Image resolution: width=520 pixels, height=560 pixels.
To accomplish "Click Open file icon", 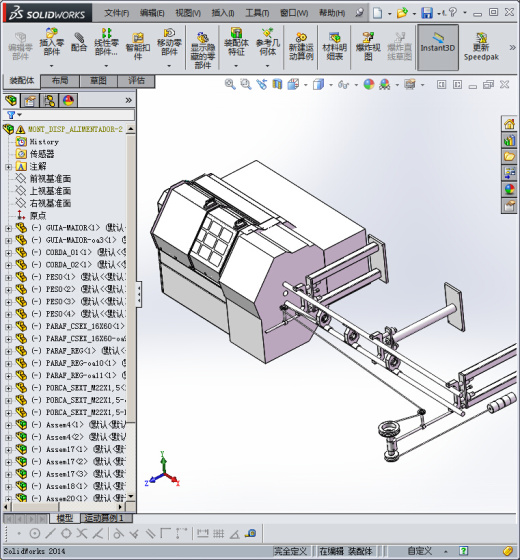I will click(402, 13).
